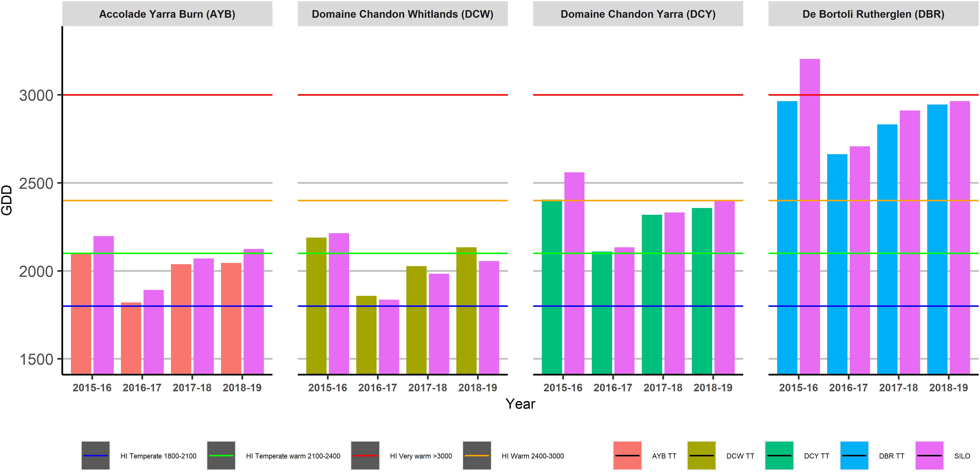Click the DCW TT olive legend swatch
Viewport: 980px width, 472px height.
coord(702,456)
